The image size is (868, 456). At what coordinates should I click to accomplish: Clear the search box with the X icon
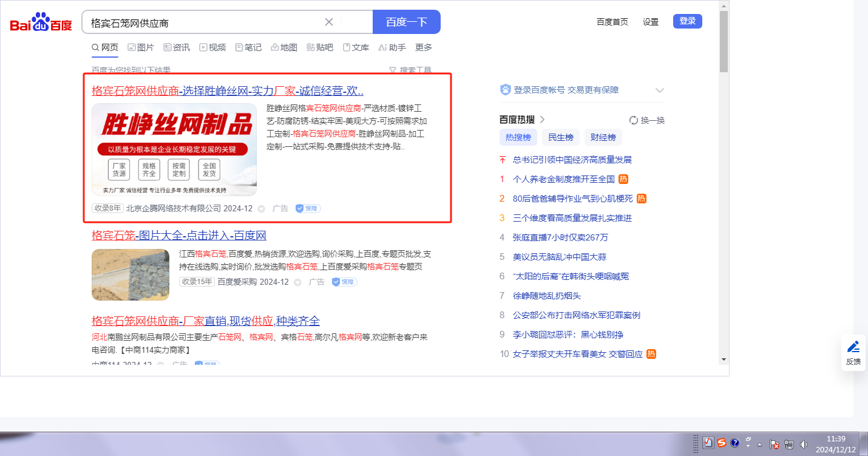coord(329,22)
